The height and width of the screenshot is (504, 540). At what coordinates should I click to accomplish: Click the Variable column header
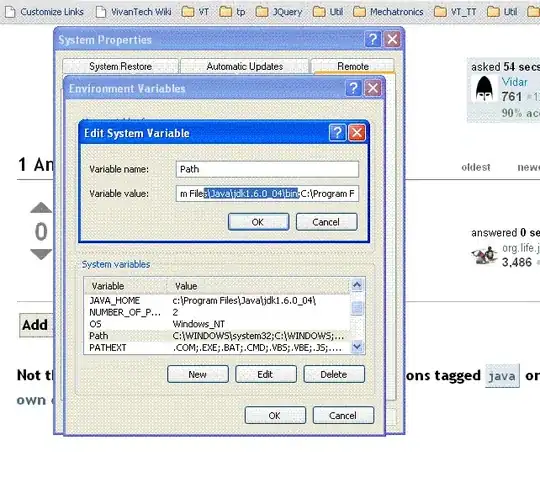coord(127,286)
